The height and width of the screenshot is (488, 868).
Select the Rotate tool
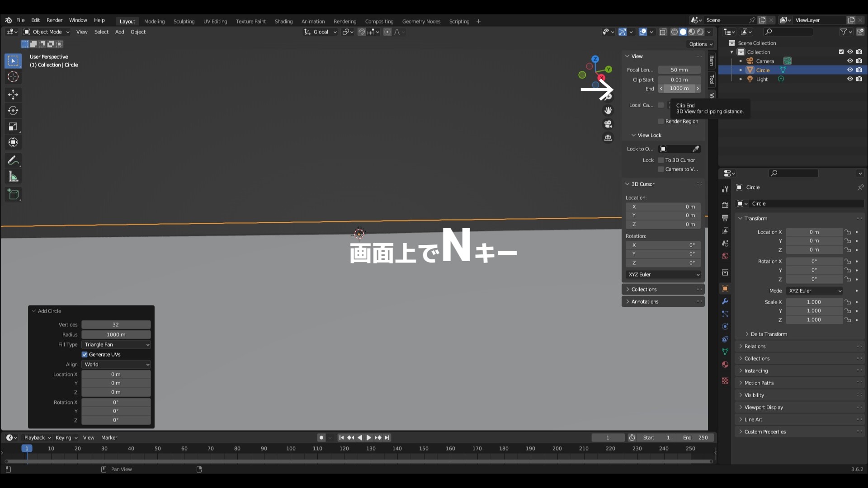pyautogui.click(x=13, y=111)
